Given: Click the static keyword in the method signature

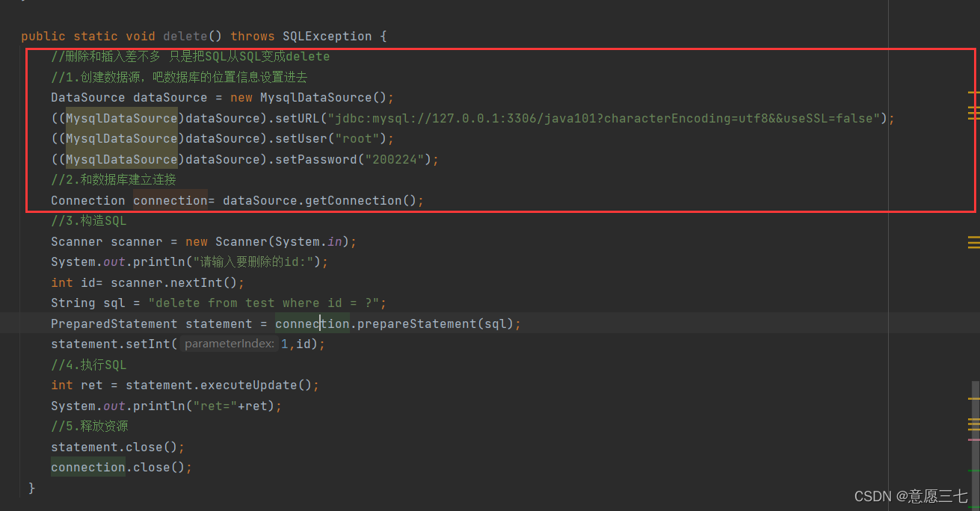Looking at the screenshot, I should (x=95, y=36).
